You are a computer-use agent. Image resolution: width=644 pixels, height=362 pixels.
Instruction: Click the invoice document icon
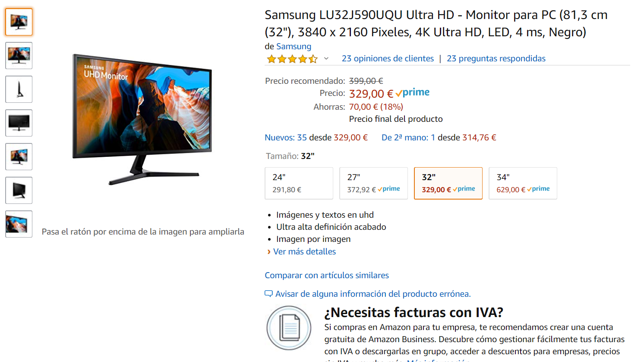pyautogui.click(x=289, y=328)
